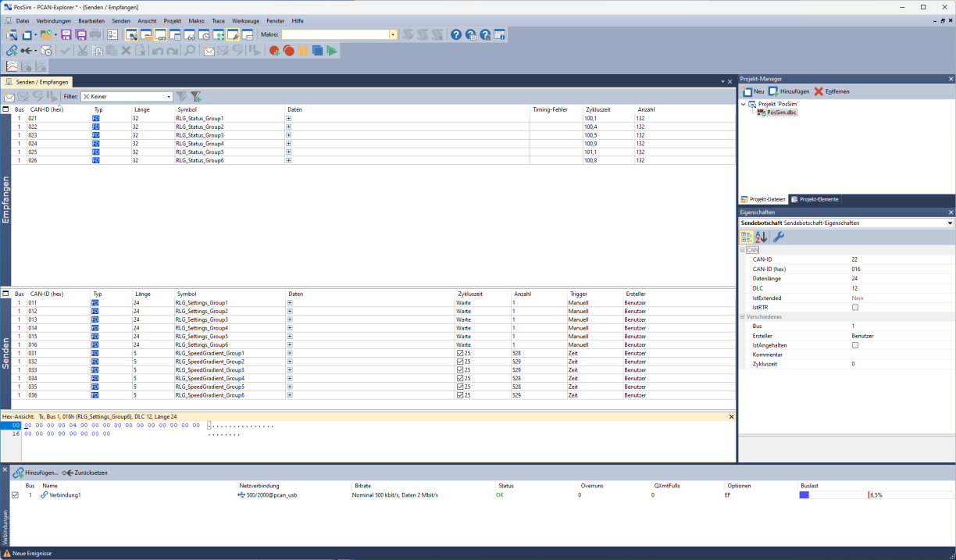Close the Projekt-Manager panel
956x560 pixels.
(x=951, y=79)
